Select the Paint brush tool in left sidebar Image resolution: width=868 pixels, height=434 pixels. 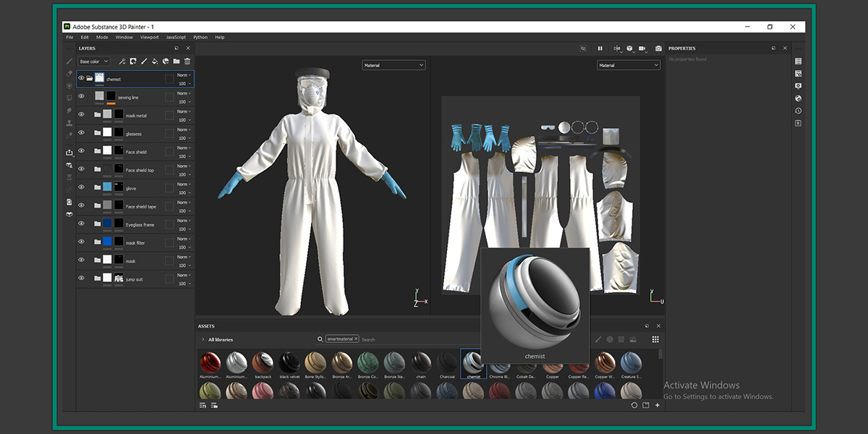tap(69, 61)
